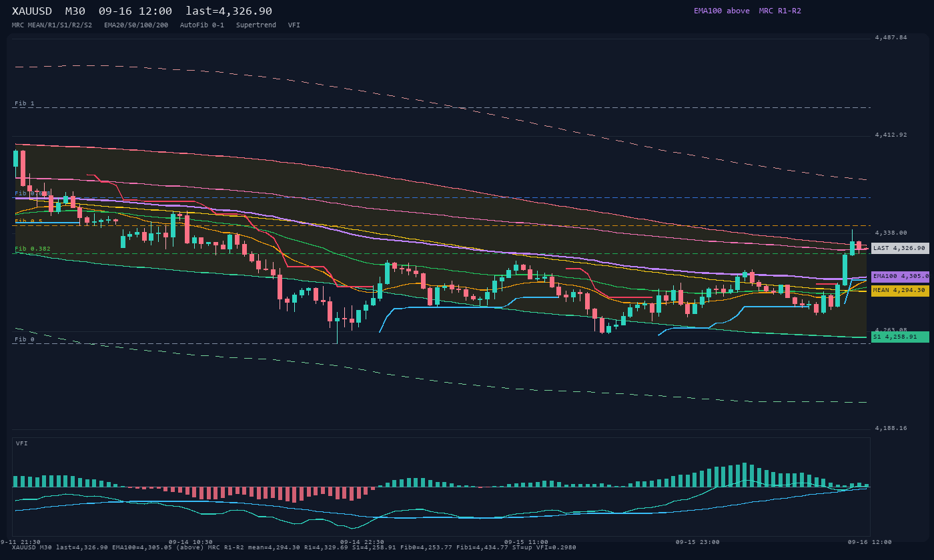The image size is (934, 560).
Task: Click the 'Fib 1' level label
Action: [25, 103]
